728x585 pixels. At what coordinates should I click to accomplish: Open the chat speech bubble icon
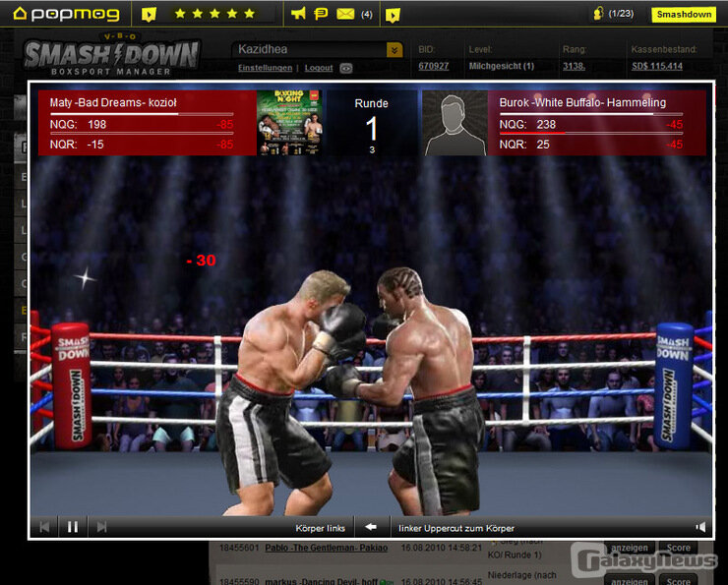[321, 14]
